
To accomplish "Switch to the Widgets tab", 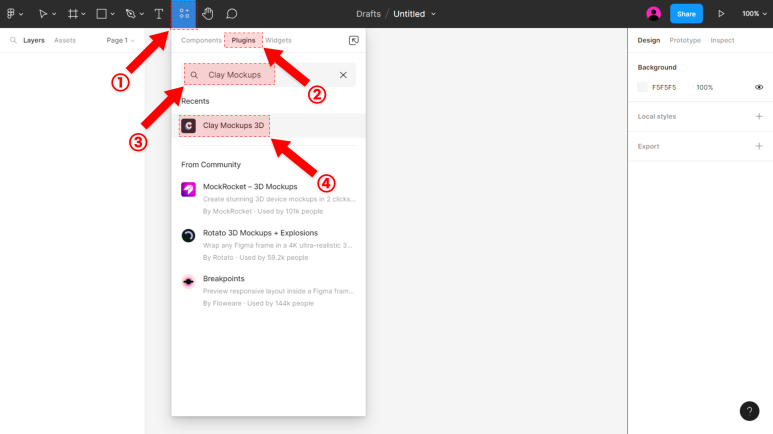I will [x=279, y=40].
